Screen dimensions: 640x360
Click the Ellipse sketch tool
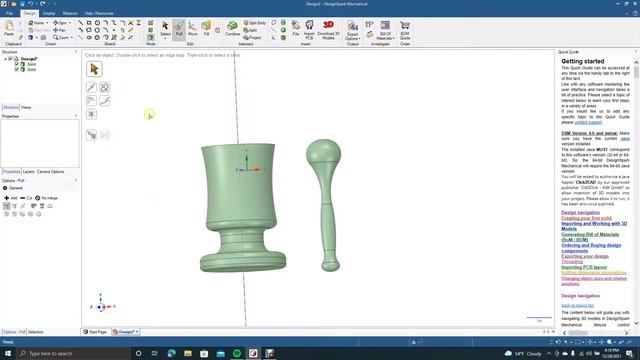coord(89,38)
